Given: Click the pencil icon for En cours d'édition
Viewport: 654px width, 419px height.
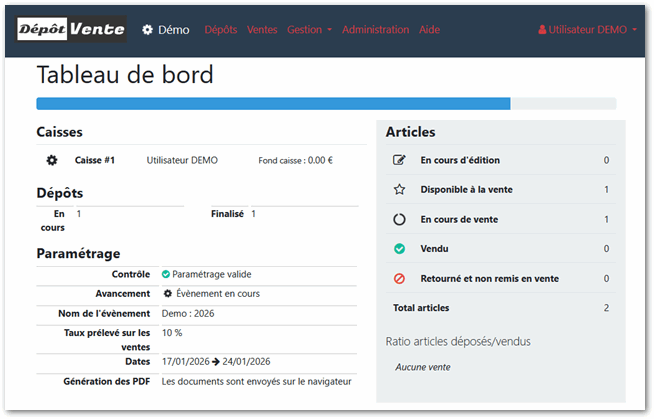Looking at the screenshot, I should (400, 160).
